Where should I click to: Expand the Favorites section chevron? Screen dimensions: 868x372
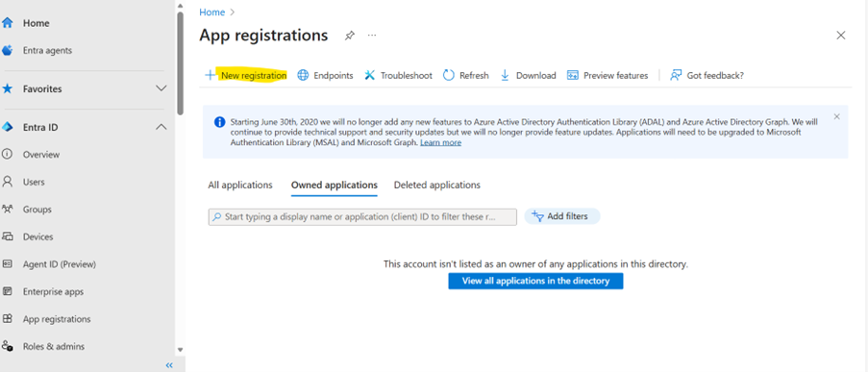[x=161, y=88]
